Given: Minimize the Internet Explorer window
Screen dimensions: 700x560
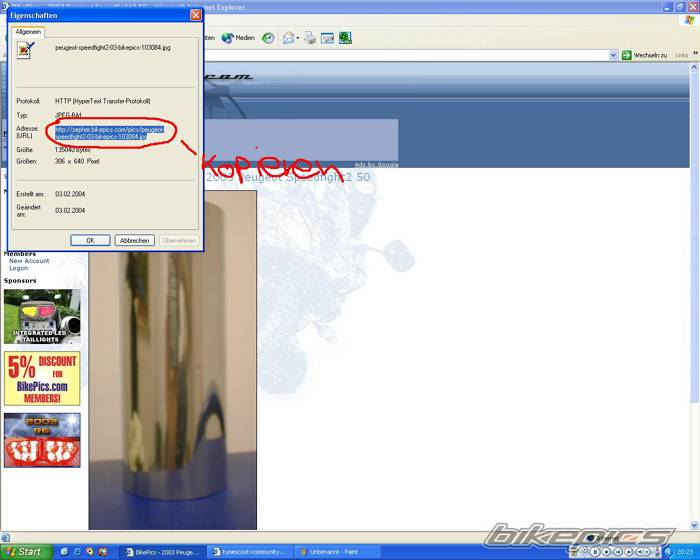Looking at the screenshot, I should [x=668, y=7].
